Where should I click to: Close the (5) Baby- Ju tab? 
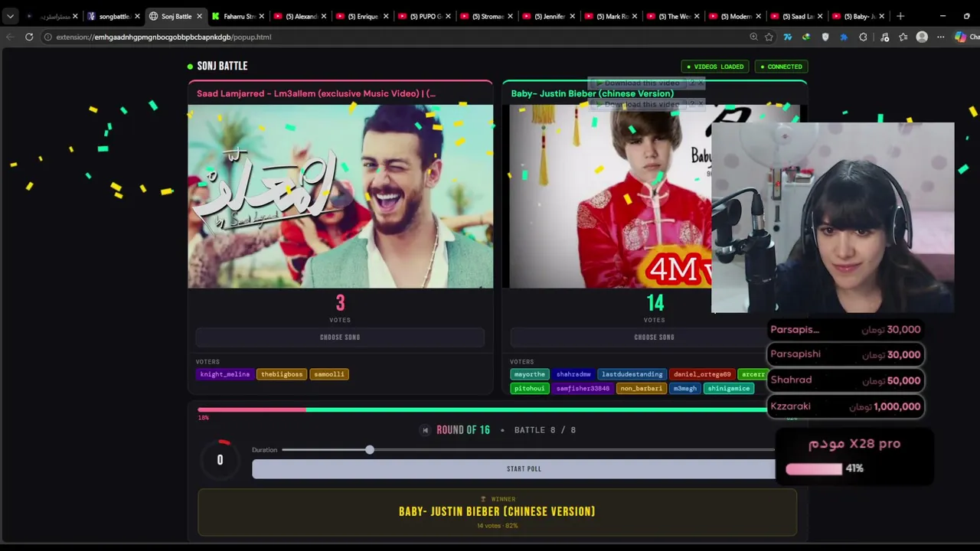coord(882,16)
